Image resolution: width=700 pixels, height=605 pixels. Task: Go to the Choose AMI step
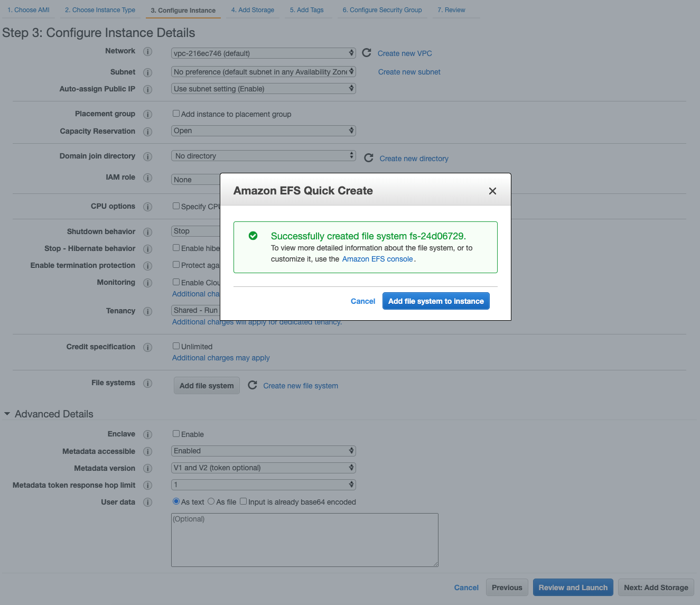coord(28,10)
